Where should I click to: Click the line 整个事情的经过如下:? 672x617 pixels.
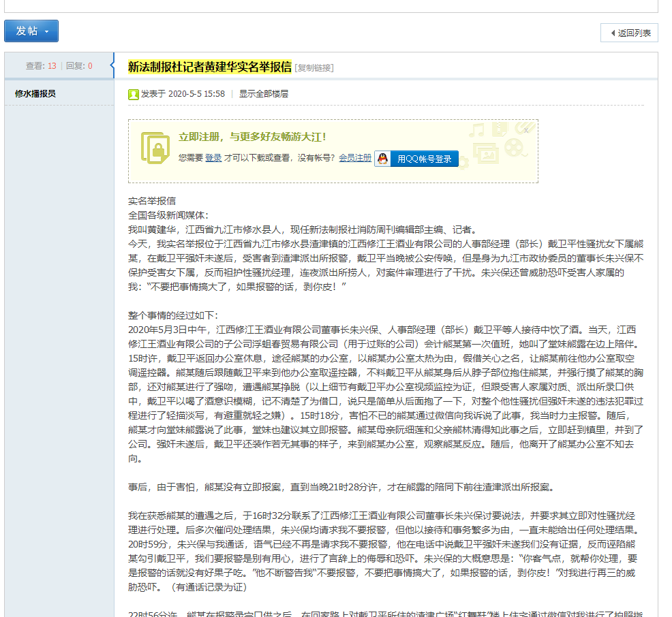173,315
